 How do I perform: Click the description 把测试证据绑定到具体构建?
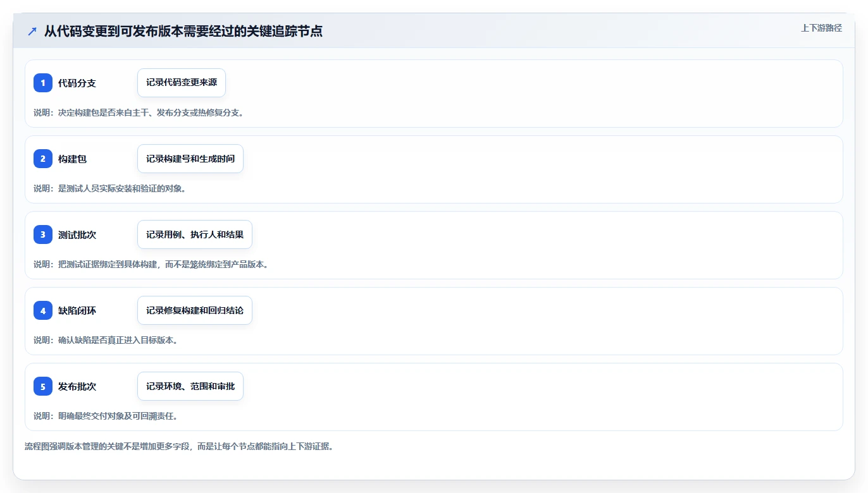pyautogui.click(x=108, y=264)
